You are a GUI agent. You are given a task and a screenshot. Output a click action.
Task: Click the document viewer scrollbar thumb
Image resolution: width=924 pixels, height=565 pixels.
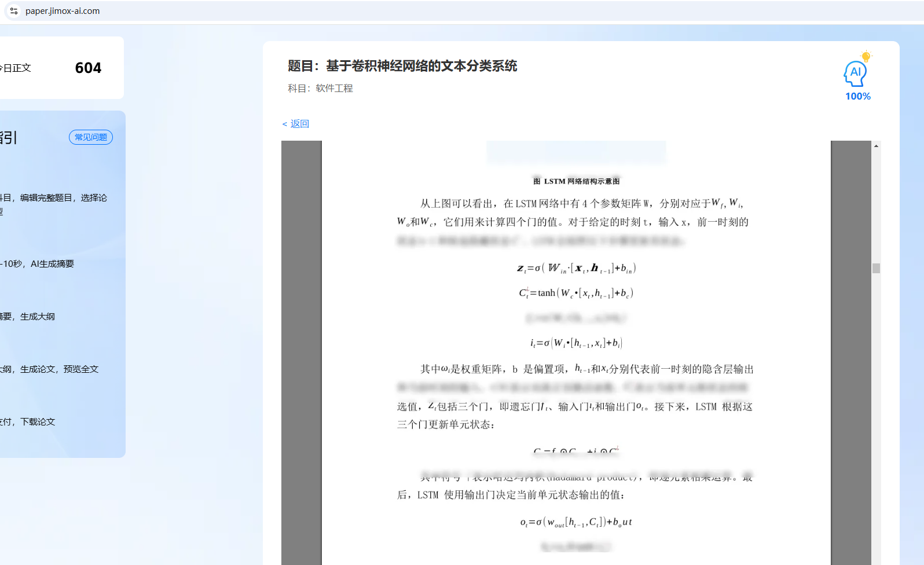pyautogui.click(x=876, y=268)
